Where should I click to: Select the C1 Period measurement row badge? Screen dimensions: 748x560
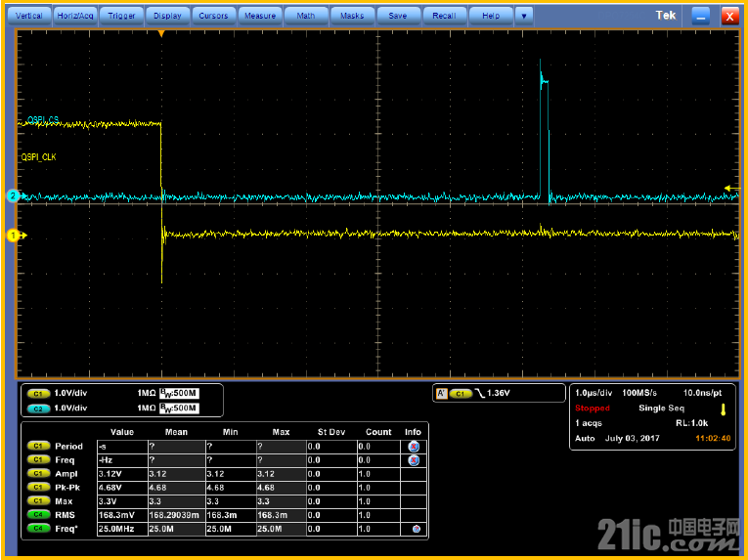(39, 446)
